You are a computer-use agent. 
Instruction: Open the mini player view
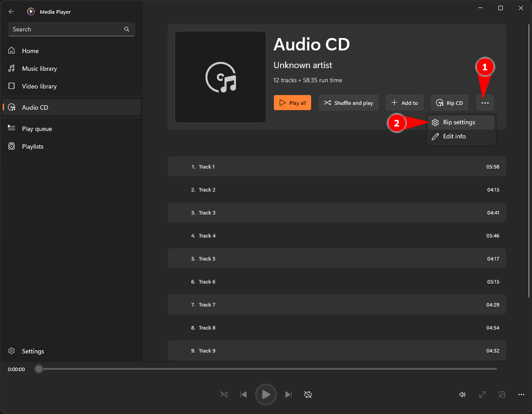(x=502, y=395)
